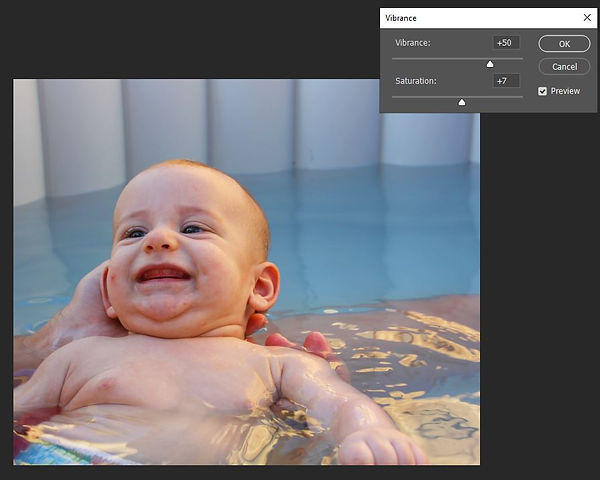
Task: Click the "Preview" label text
Action: click(565, 91)
